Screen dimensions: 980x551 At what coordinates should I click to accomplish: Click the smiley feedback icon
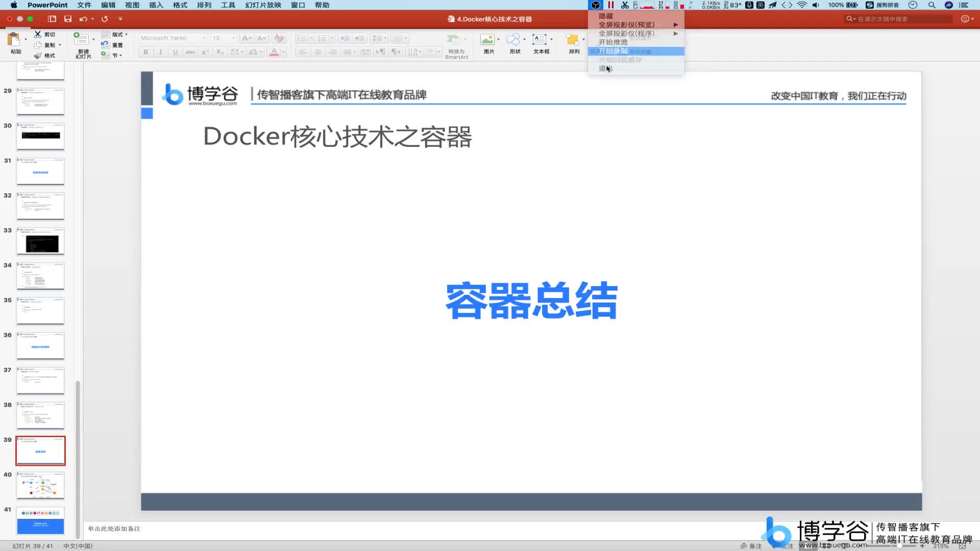[x=965, y=19]
